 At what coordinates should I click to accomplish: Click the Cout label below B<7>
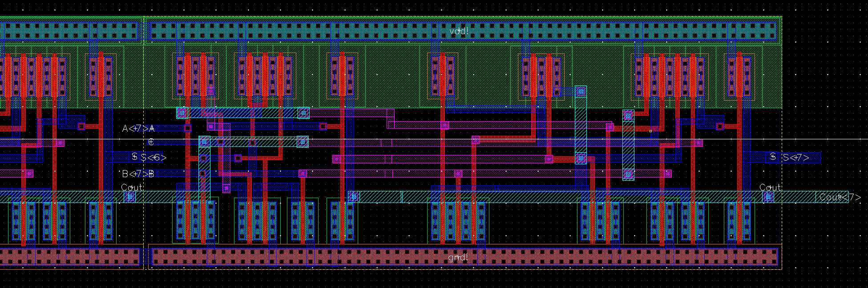pyautogui.click(x=132, y=187)
